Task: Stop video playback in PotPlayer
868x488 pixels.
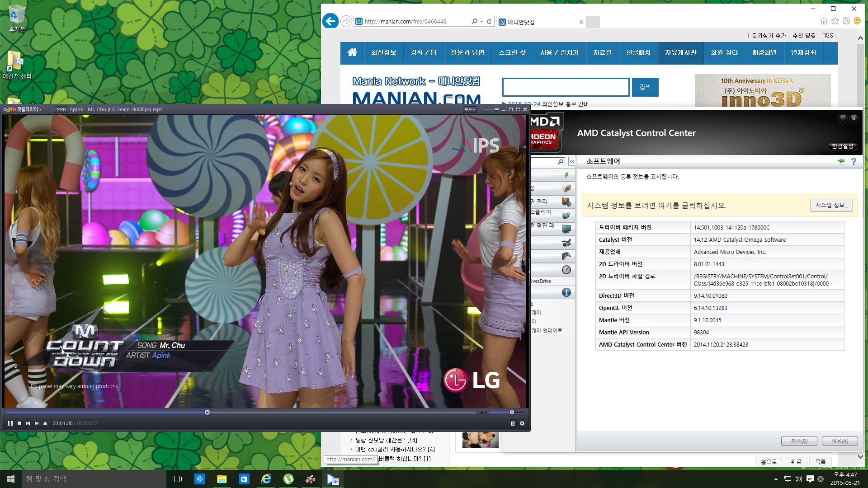Action: click(19, 423)
